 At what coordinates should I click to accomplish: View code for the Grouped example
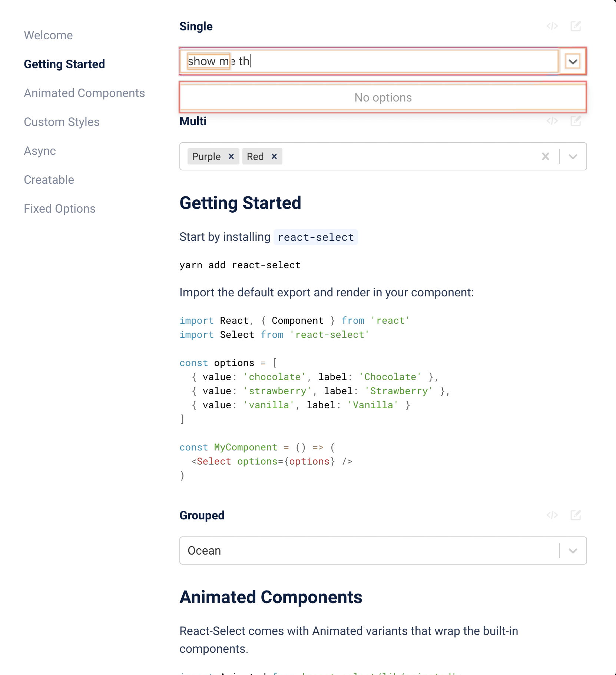552,515
